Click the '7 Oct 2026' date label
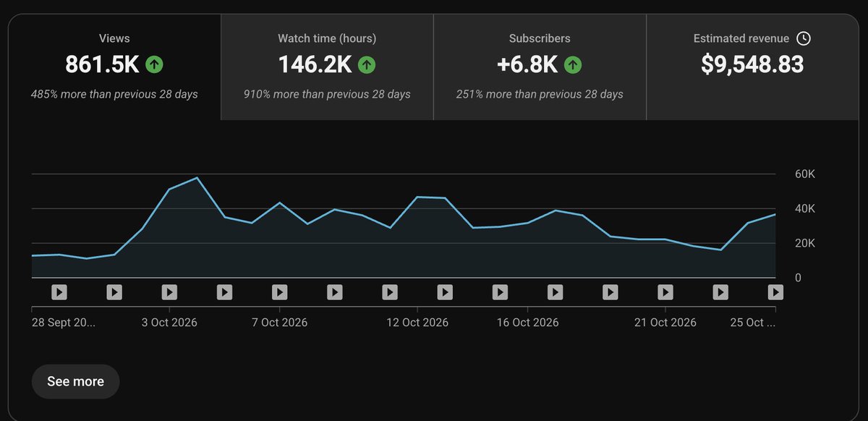Screen dimensions: 868x421 pos(279,323)
